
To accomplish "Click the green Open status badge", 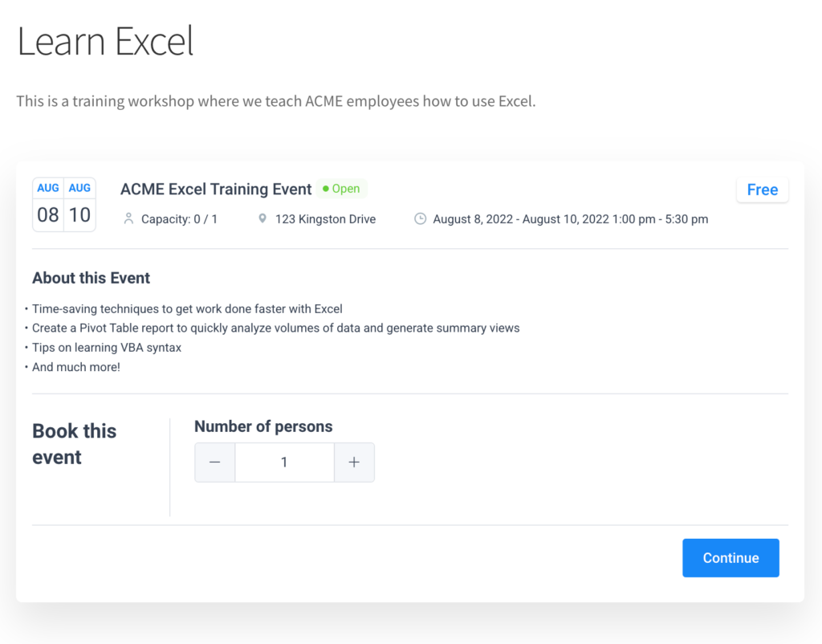I will [x=342, y=189].
